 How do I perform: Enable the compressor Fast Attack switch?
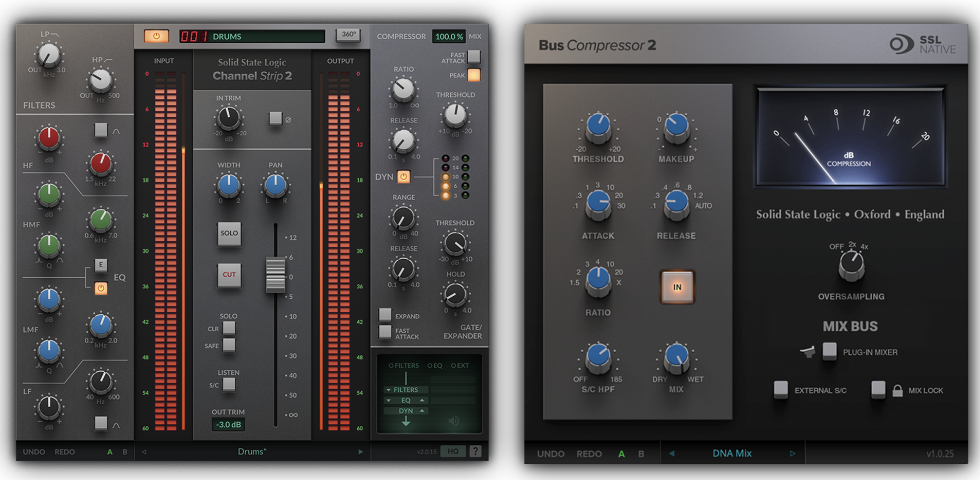[x=473, y=56]
